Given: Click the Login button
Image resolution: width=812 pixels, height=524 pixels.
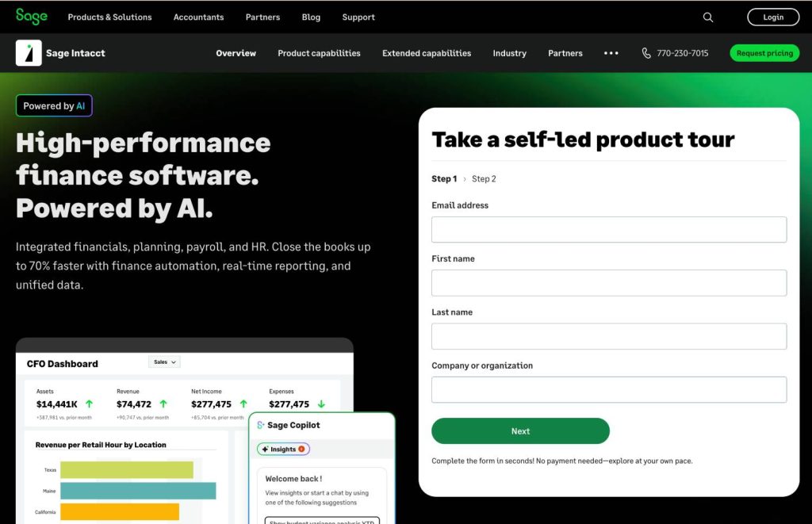Looking at the screenshot, I should [773, 17].
